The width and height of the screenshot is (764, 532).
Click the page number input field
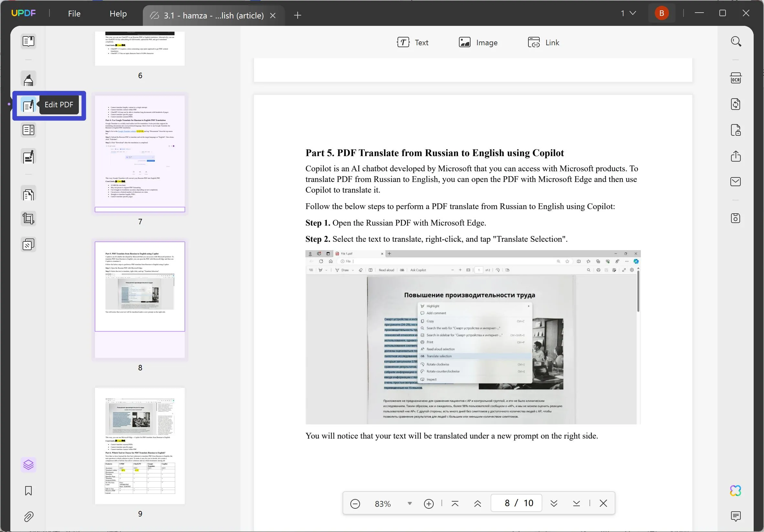tap(516, 503)
